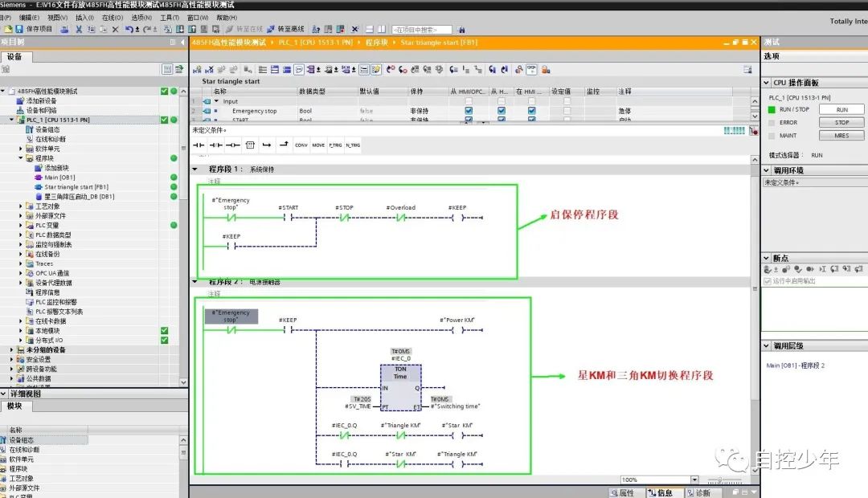Click the print icon in the main toolbar
This screenshot has width=868, height=498.
click(x=64, y=29)
